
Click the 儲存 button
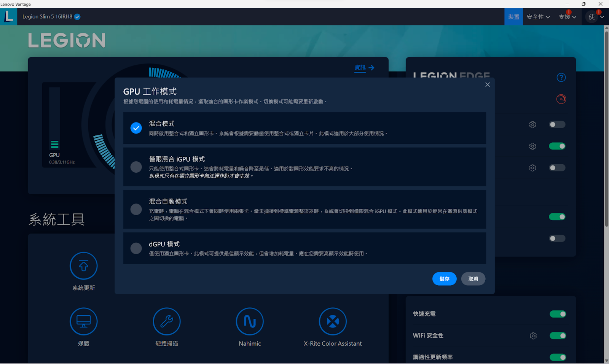click(x=444, y=279)
